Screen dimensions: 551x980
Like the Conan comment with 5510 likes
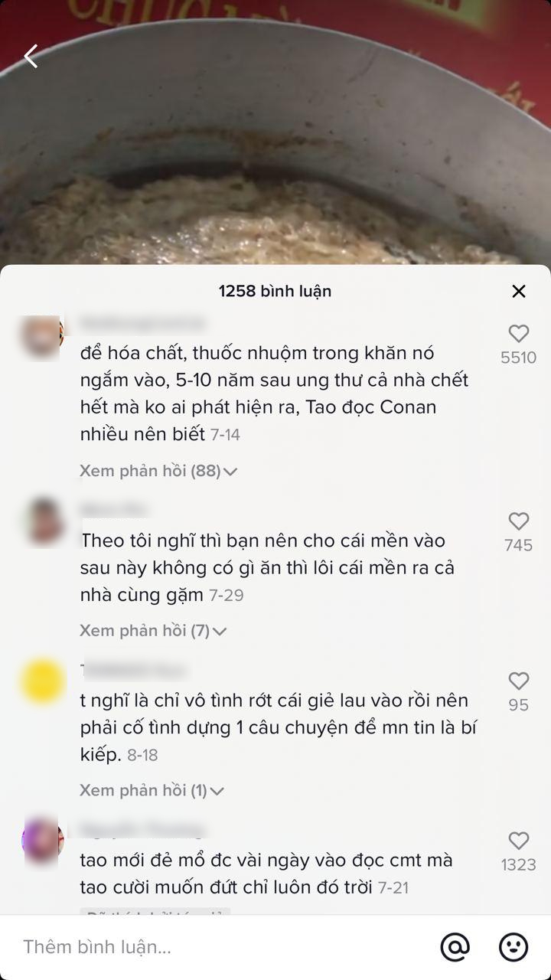[519, 334]
